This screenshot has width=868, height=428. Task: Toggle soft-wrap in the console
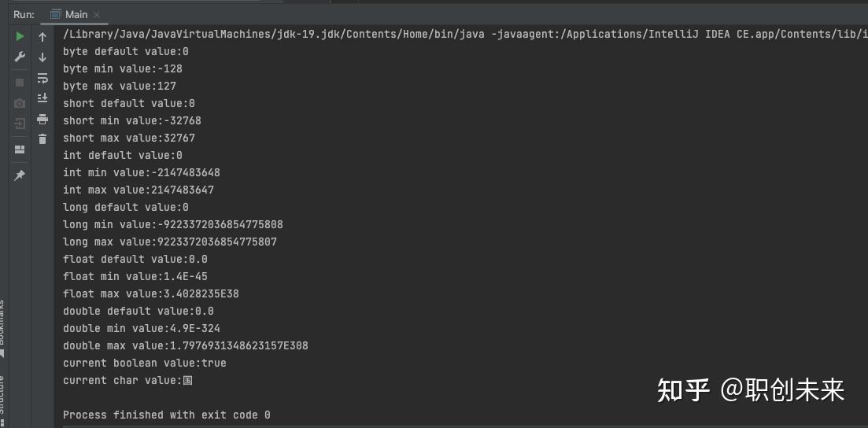point(42,78)
